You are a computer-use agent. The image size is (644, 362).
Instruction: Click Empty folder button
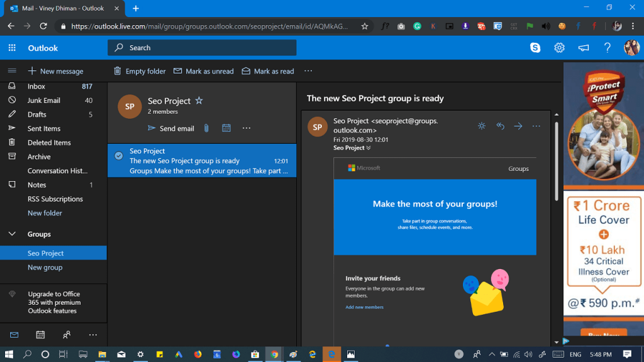[x=140, y=71]
